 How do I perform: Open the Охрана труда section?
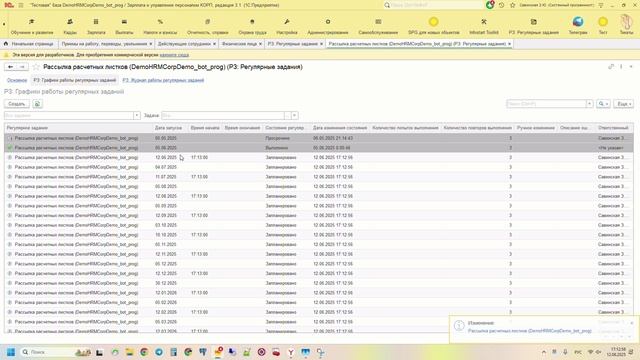click(252, 26)
